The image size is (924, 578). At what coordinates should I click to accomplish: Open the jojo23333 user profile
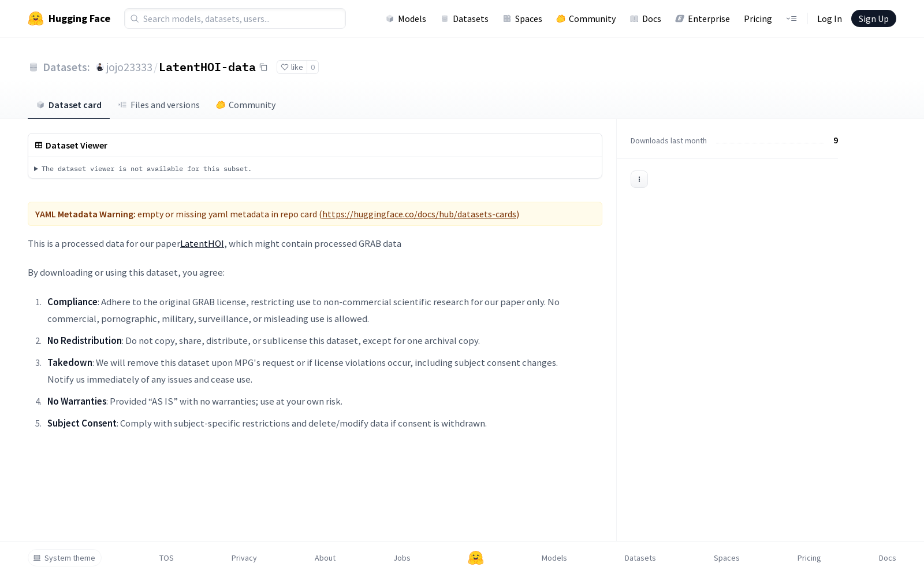pos(129,67)
